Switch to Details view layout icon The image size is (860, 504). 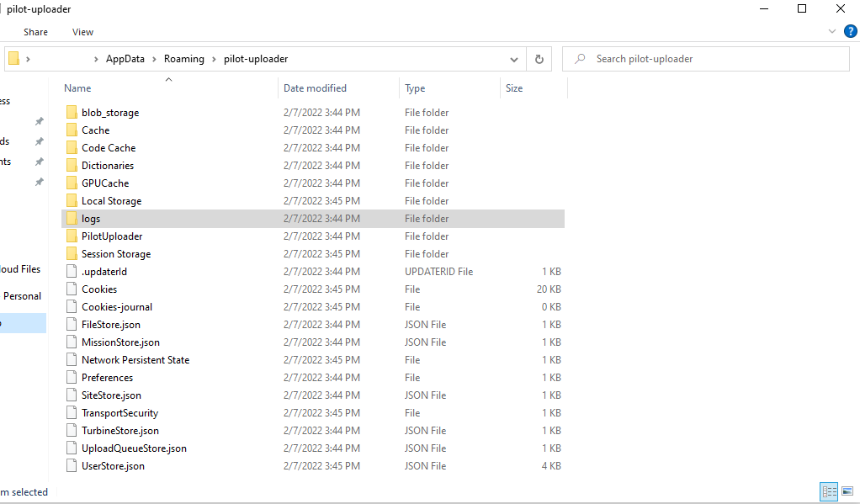tap(830, 491)
